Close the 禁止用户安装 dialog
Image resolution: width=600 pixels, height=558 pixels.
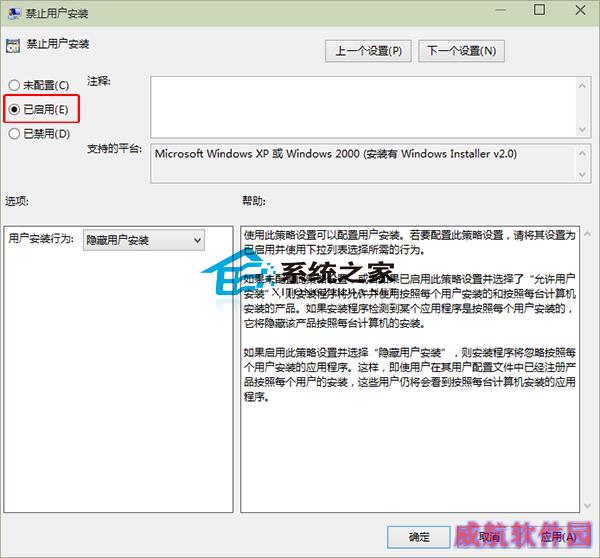580,10
